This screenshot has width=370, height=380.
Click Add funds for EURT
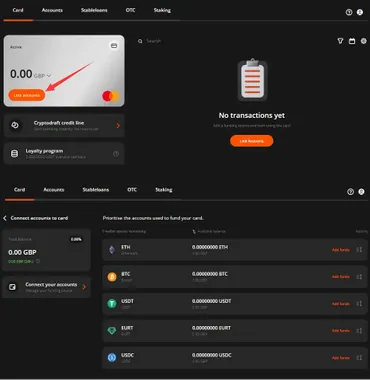pos(341,331)
